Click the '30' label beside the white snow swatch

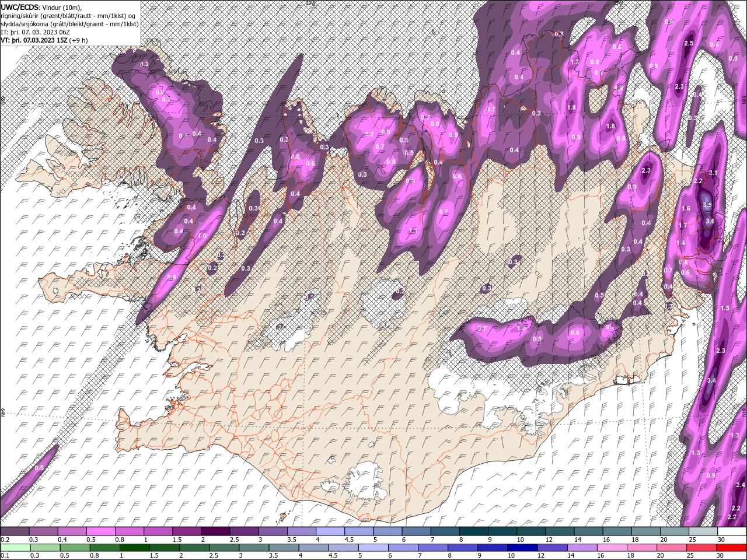[x=721, y=540]
